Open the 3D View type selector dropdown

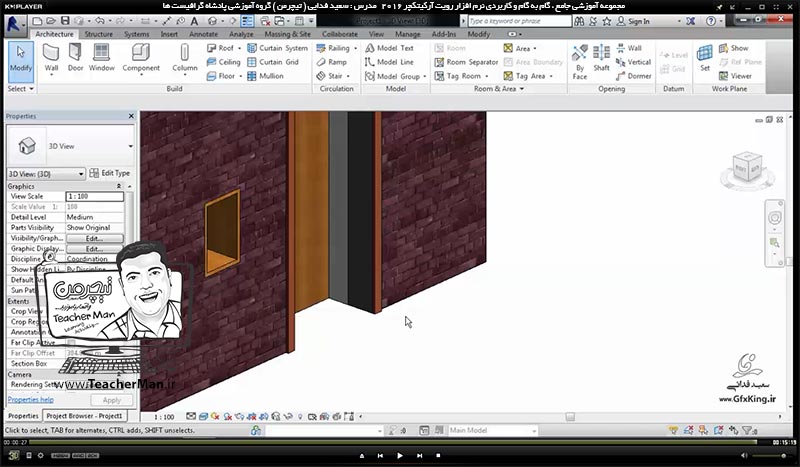(130, 146)
